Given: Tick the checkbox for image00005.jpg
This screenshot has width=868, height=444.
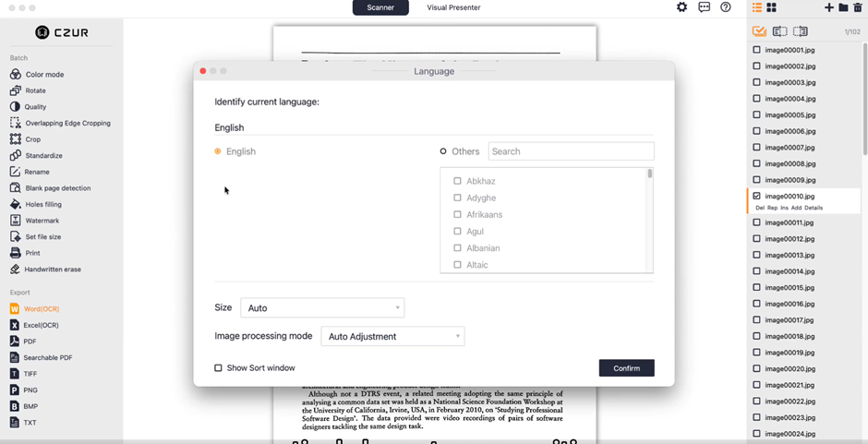Looking at the screenshot, I should pos(757,115).
